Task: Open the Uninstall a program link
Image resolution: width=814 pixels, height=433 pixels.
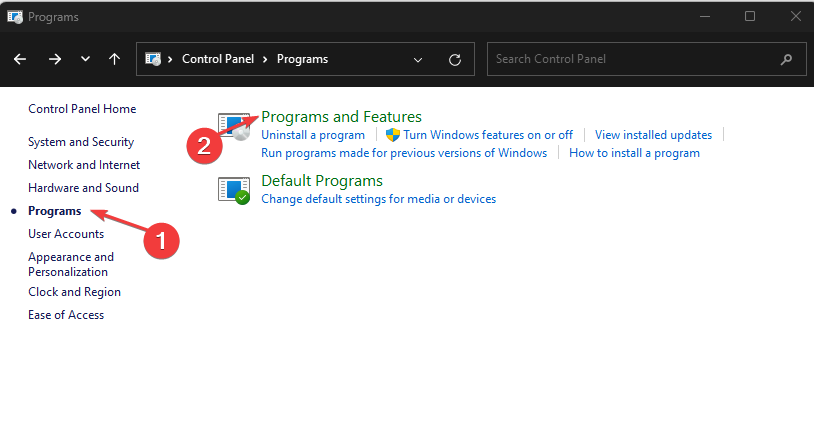Action: point(313,135)
